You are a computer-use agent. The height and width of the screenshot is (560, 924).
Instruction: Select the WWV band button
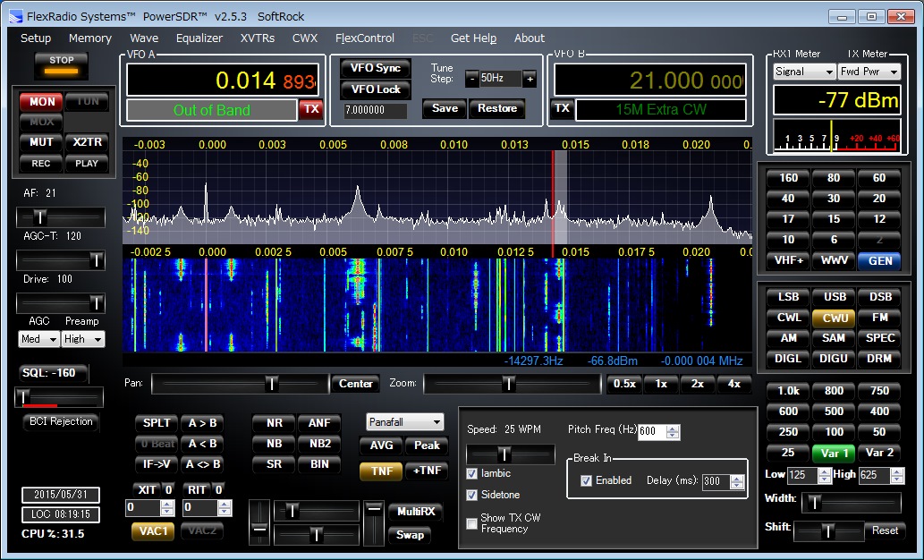pos(834,260)
